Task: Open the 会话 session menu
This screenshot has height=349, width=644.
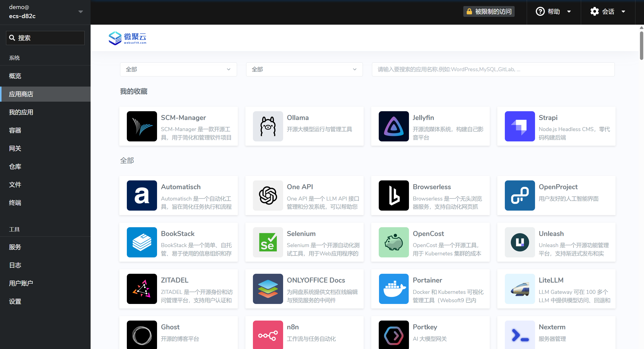Action: [608, 12]
